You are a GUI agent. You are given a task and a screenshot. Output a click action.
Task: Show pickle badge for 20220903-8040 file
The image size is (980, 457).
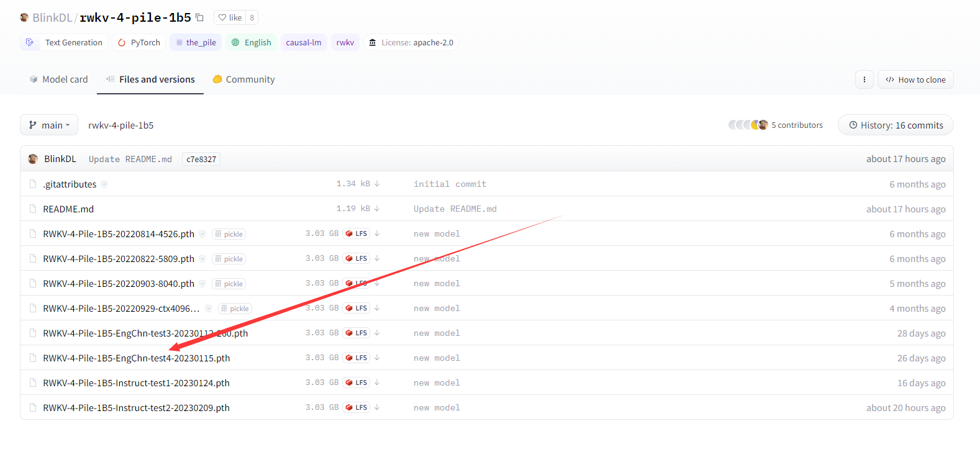[x=229, y=284]
